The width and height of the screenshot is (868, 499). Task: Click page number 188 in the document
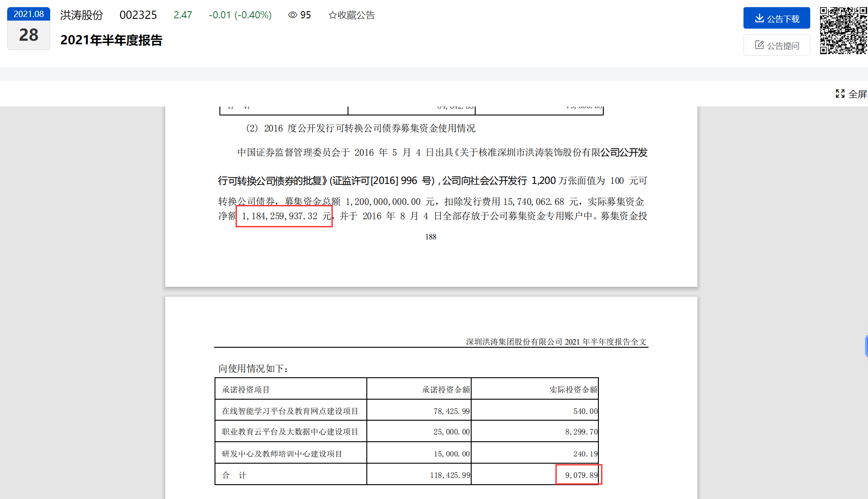click(430, 237)
